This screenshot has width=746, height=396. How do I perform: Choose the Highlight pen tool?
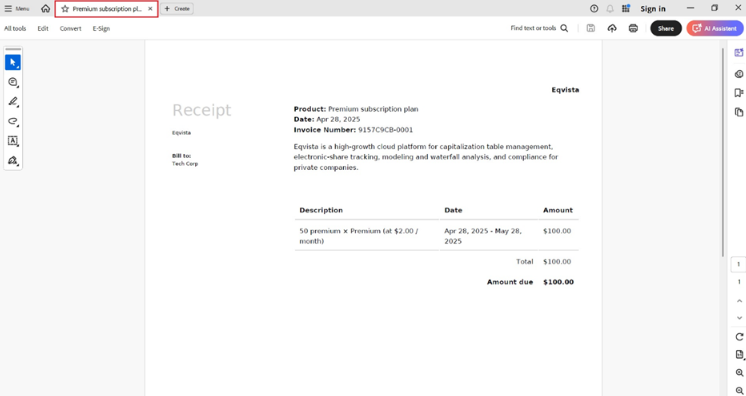pos(13,102)
